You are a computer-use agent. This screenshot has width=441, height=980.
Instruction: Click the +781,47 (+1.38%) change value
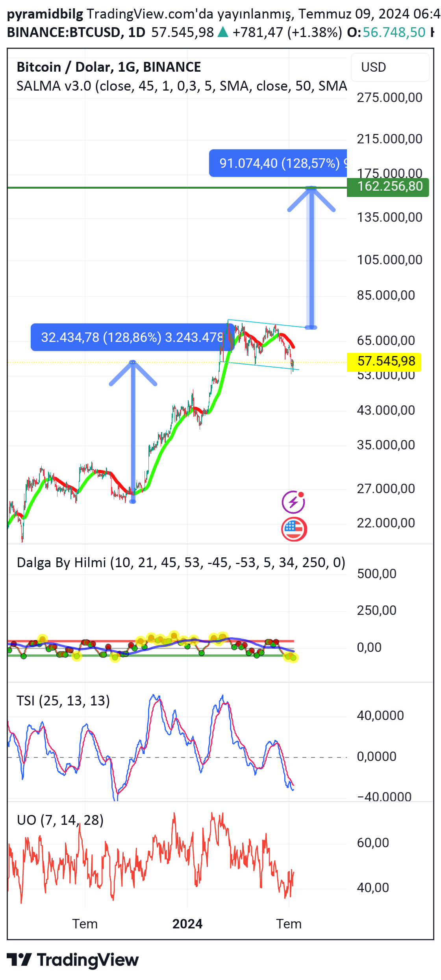[287, 32]
